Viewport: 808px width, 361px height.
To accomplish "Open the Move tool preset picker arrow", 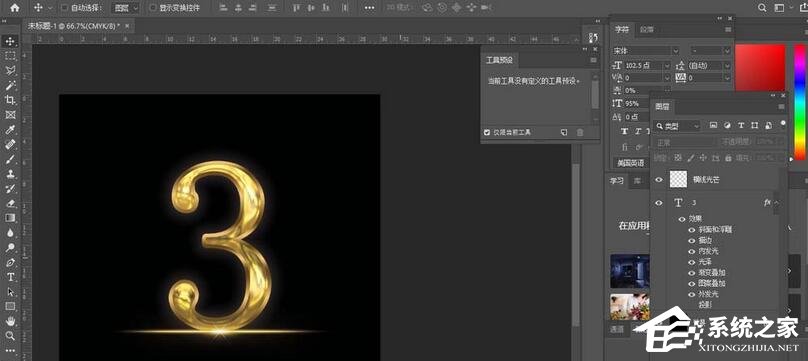I will pos(50,8).
